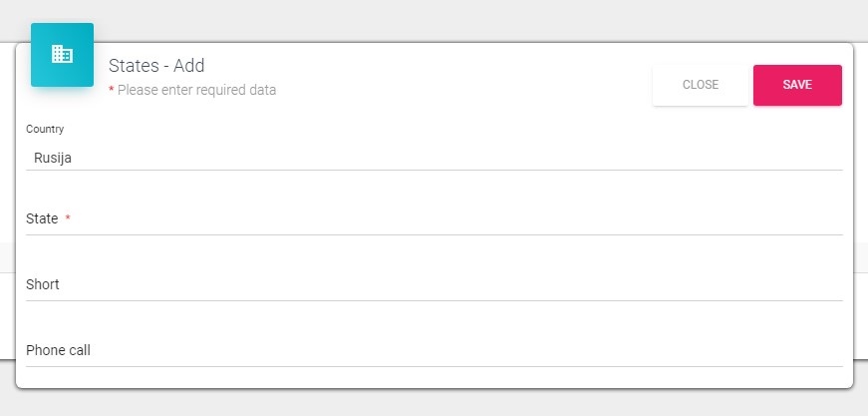Click the gray backdrop below the dialog
The width and height of the screenshot is (868, 416).
[434, 403]
